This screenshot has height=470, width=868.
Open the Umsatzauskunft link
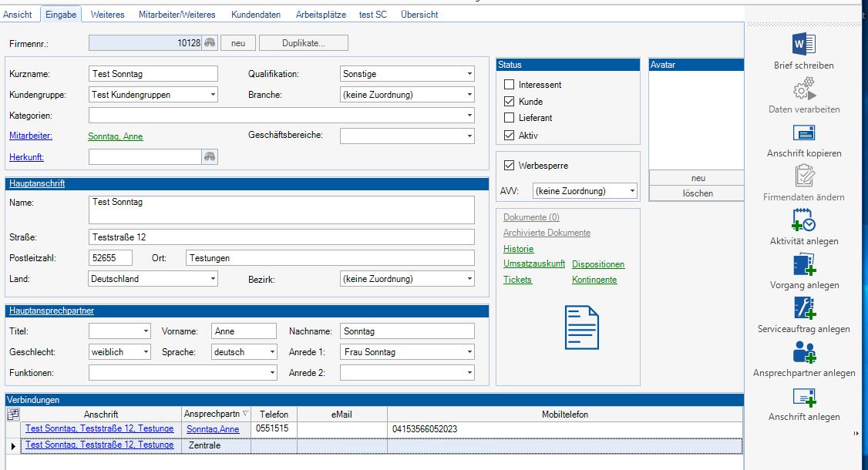[534, 264]
